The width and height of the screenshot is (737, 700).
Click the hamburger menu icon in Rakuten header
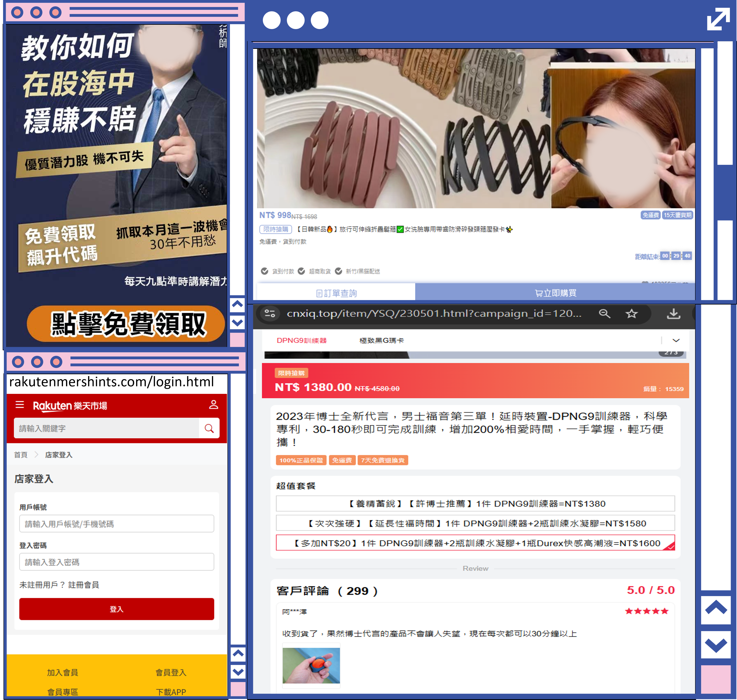(x=20, y=404)
